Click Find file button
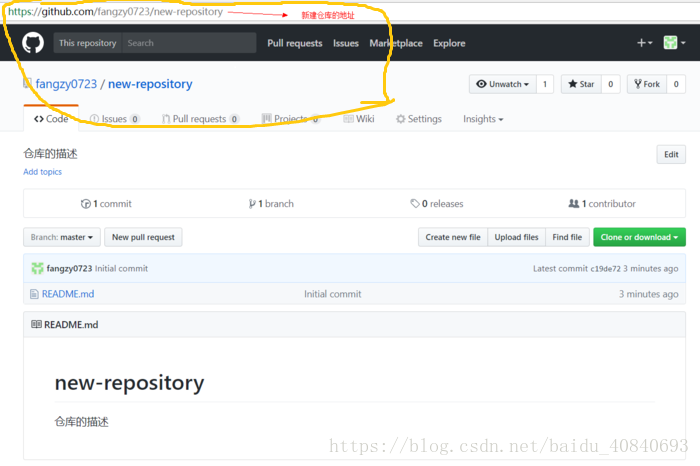 tap(567, 237)
